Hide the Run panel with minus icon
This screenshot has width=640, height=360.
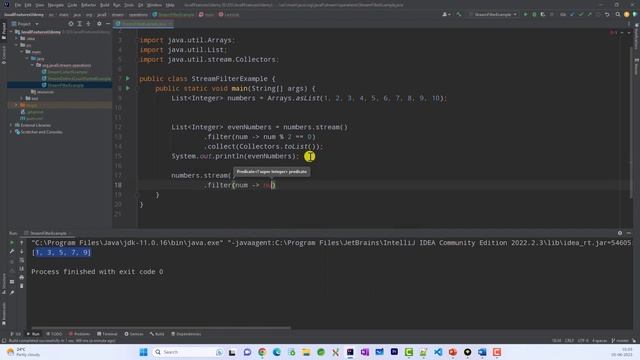pyautogui.click(x=629, y=233)
